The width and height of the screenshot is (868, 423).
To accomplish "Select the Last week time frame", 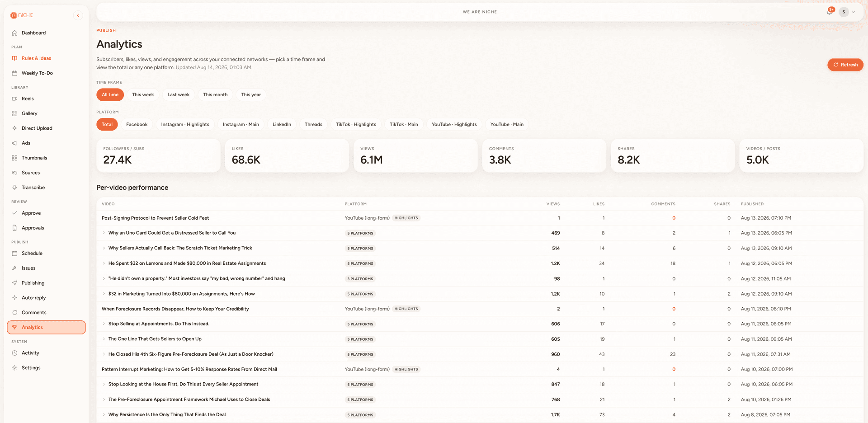I will 179,95.
